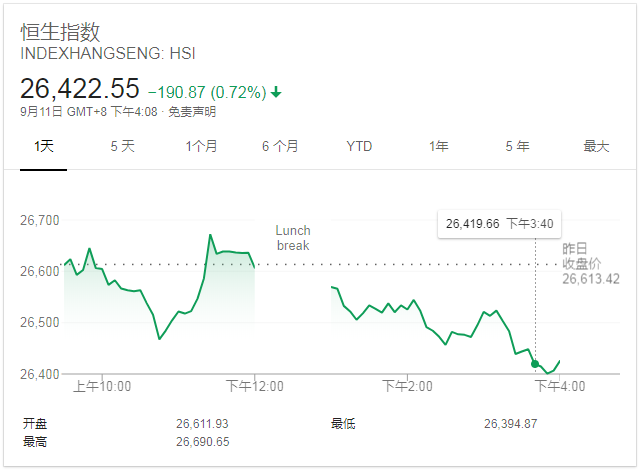The height and width of the screenshot is (470, 640).
Task: Switch chart to 1年 range
Action: tap(439, 146)
